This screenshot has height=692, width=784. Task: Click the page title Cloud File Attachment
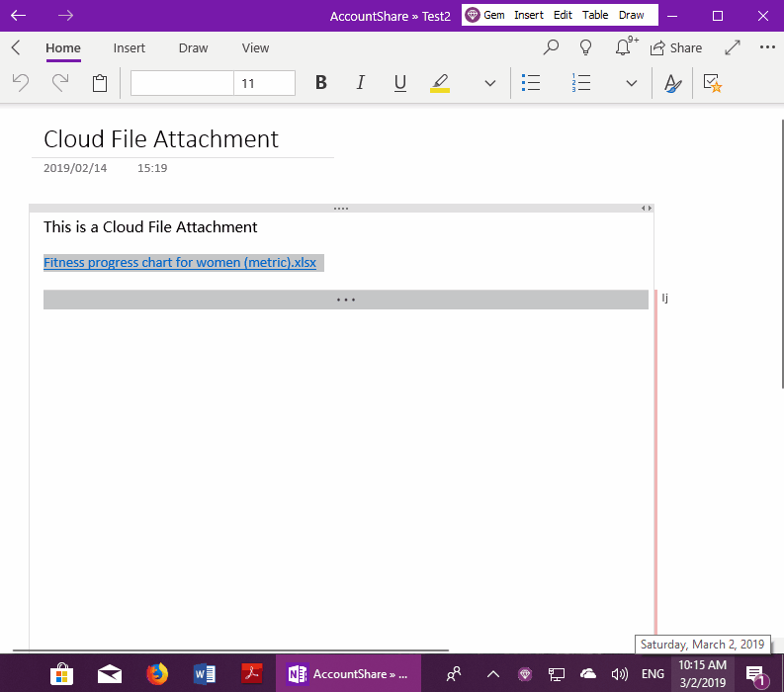pyautogui.click(x=161, y=139)
